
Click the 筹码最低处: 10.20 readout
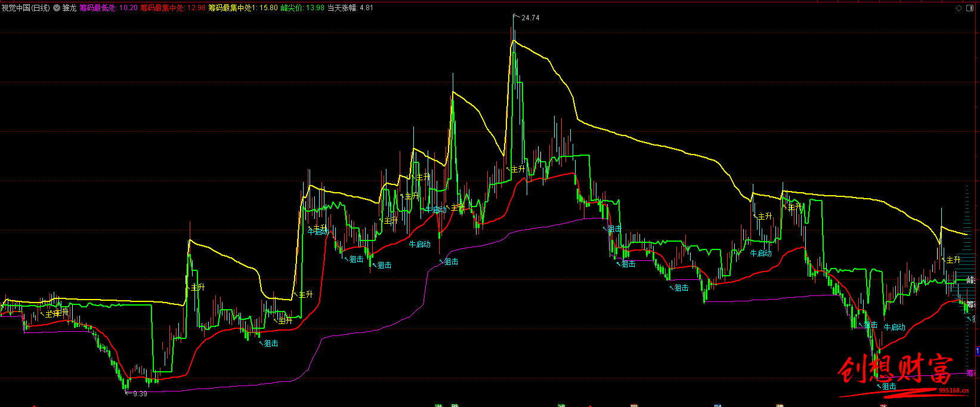[x=109, y=8]
